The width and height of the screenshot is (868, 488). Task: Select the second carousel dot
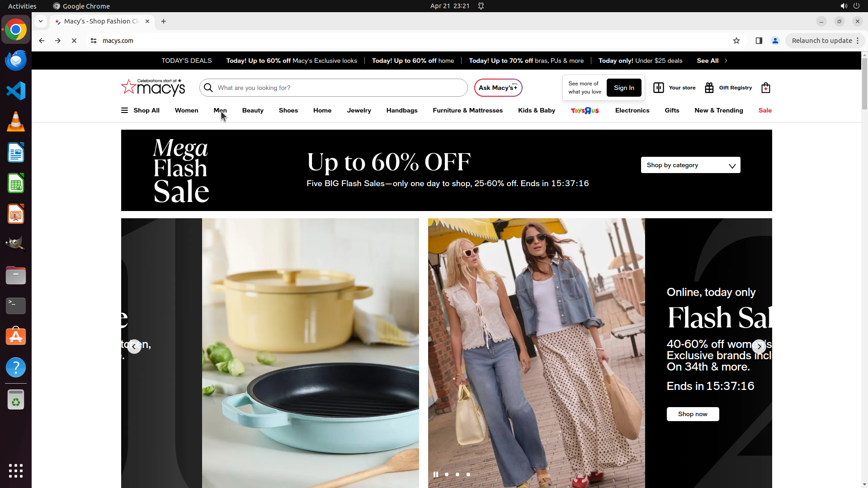click(458, 474)
